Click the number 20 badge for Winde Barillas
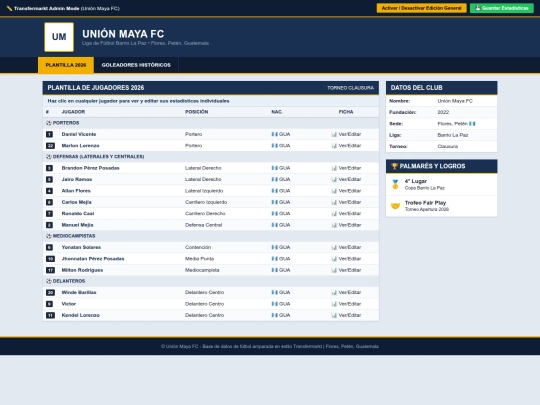The width and height of the screenshot is (540, 405). (x=50, y=292)
